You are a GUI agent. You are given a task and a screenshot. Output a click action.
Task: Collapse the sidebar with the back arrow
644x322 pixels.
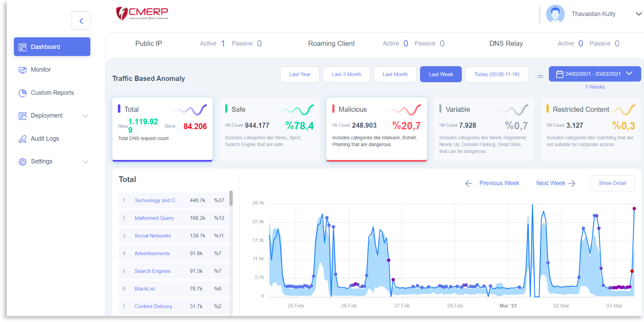tap(81, 21)
